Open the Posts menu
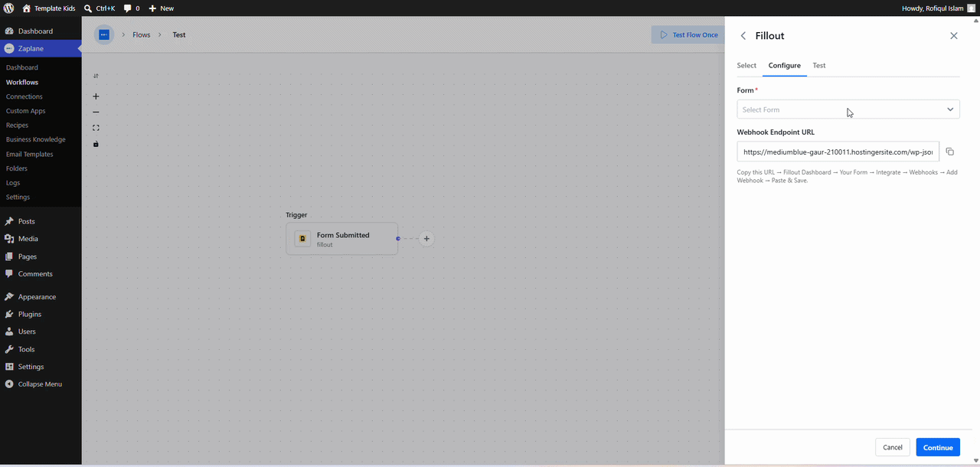Image resolution: width=980 pixels, height=467 pixels. coord(41,221)
